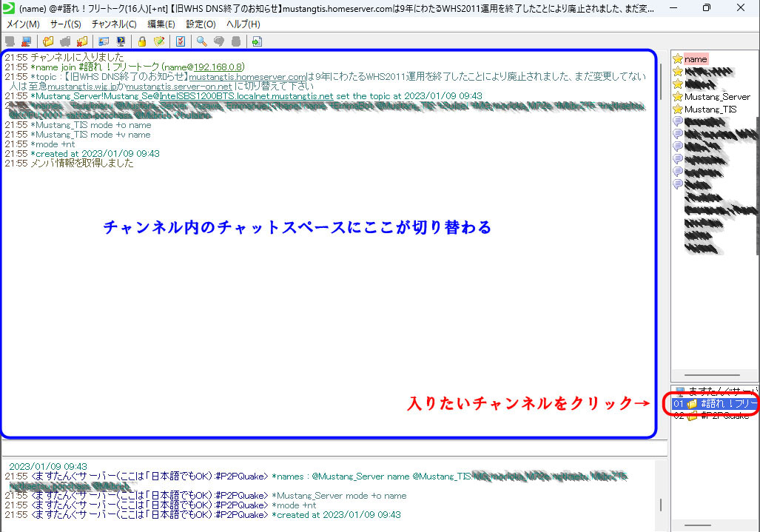The image size is (760, 532).
Task: Click the notepad with pencil toolbar icon
Action: (158, 41)
